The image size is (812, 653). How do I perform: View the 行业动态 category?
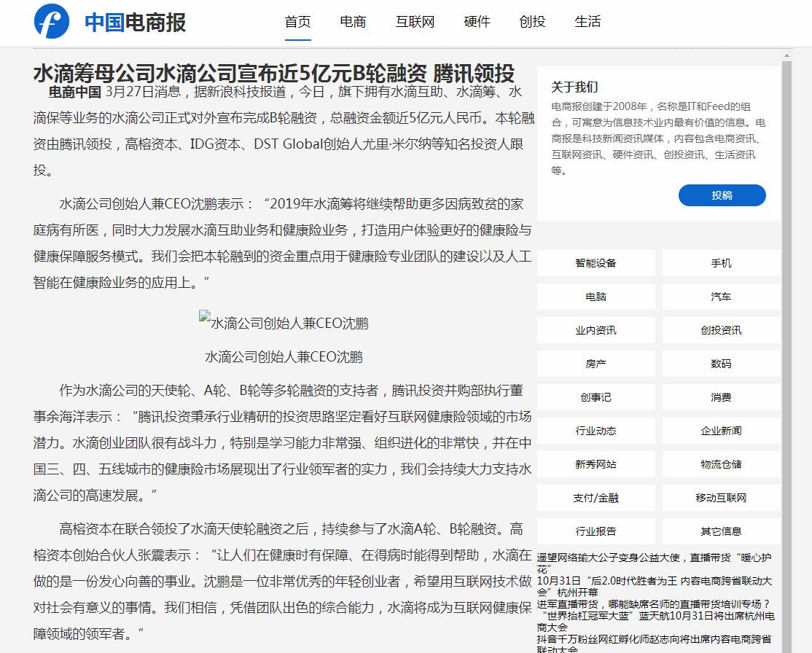click(x=596, y=431)
